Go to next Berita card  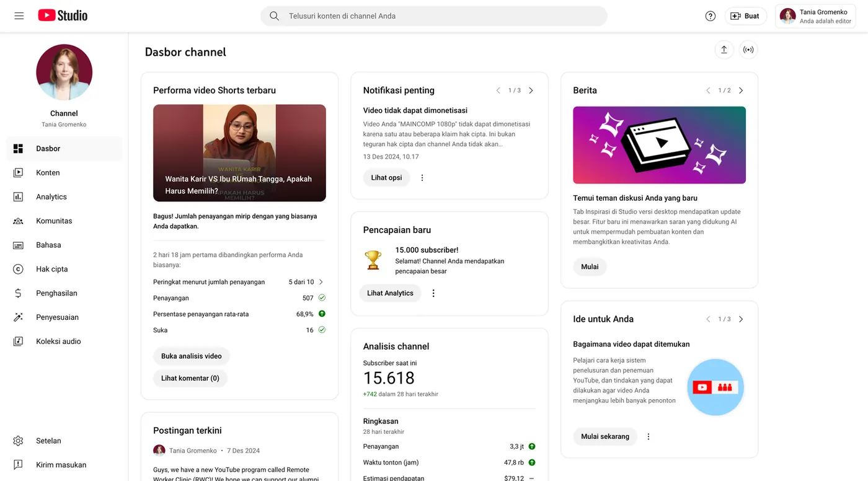(741, 90)
